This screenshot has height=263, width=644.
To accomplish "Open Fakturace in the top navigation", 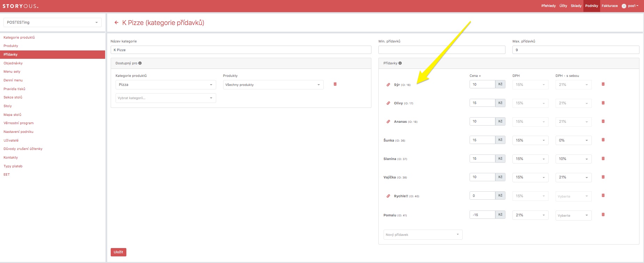I will pos(610,6).
